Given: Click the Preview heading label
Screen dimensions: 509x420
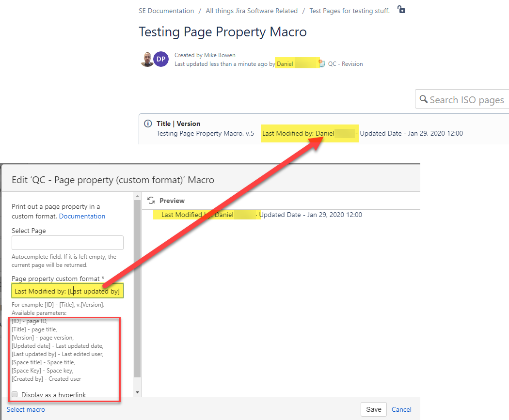Looking at the screenshot, I should point(172,201).
